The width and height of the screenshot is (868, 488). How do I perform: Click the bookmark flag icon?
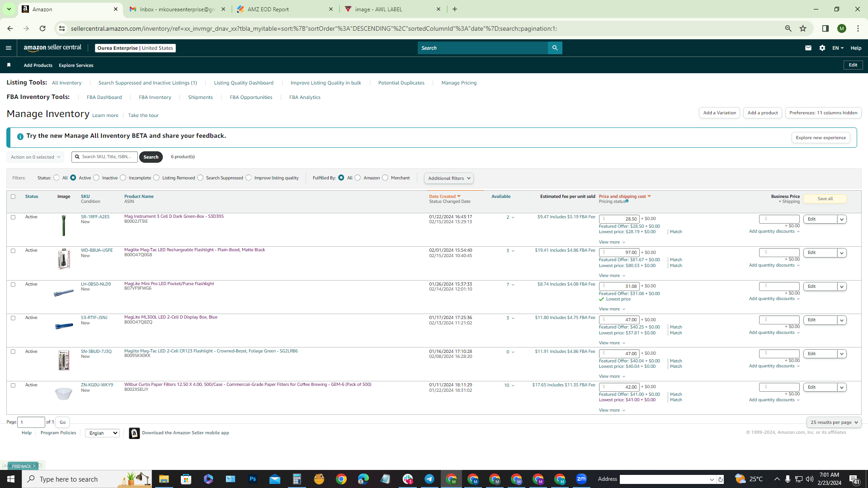[9, 65]
